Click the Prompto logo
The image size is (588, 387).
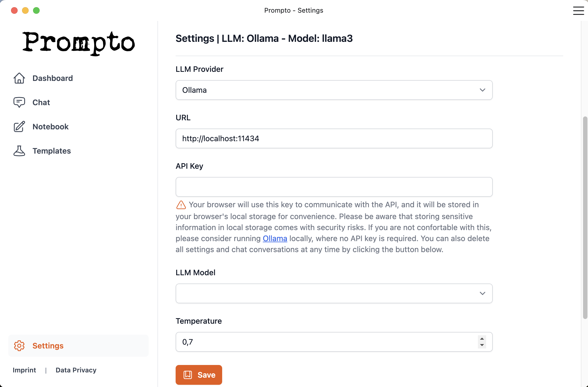pos(79,43)
